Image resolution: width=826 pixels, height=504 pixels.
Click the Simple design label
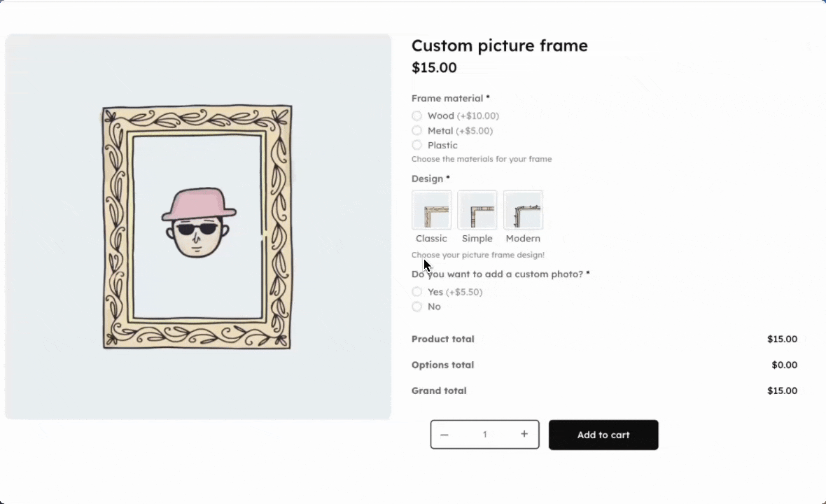pyautogui.click(x=477, y=239)
